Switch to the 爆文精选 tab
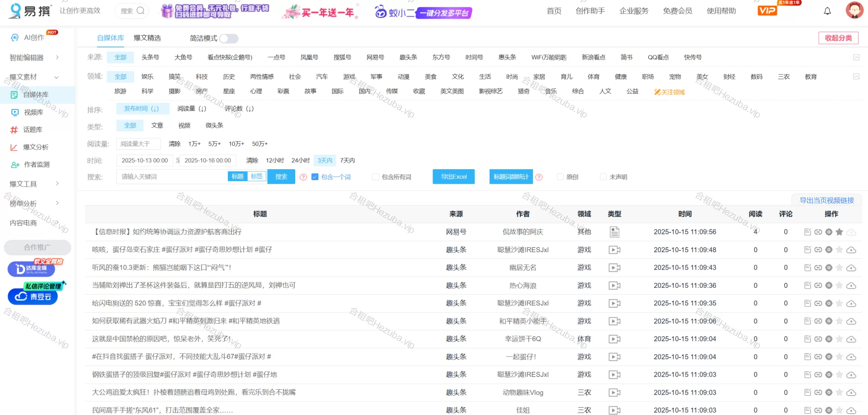Viewport: 868px width, 415px height. (147, 38)
